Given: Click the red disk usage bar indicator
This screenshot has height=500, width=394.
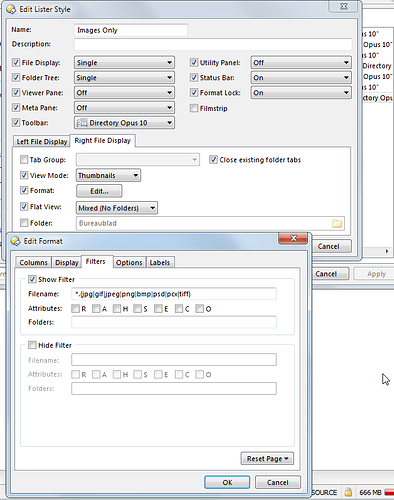Looking at the screenshot, I should (389, 492).
